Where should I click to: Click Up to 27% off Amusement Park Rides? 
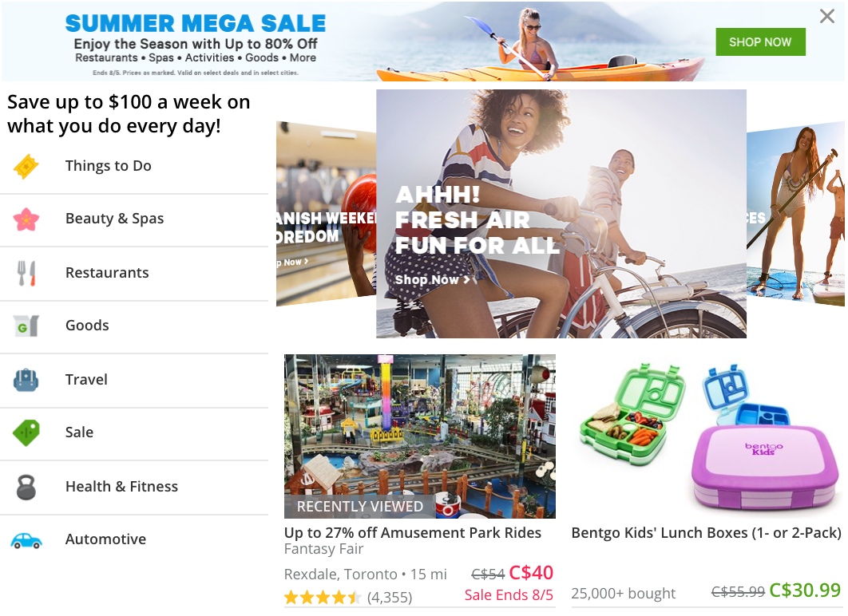click(413, 533)
